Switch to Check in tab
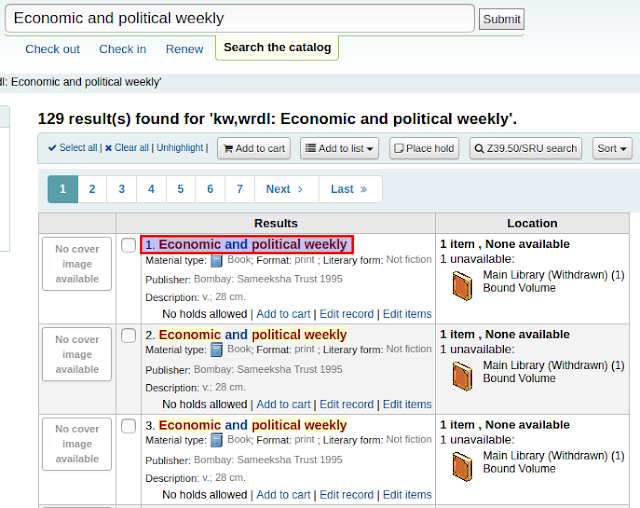The image size is (640, 508). tap(122, 49)
